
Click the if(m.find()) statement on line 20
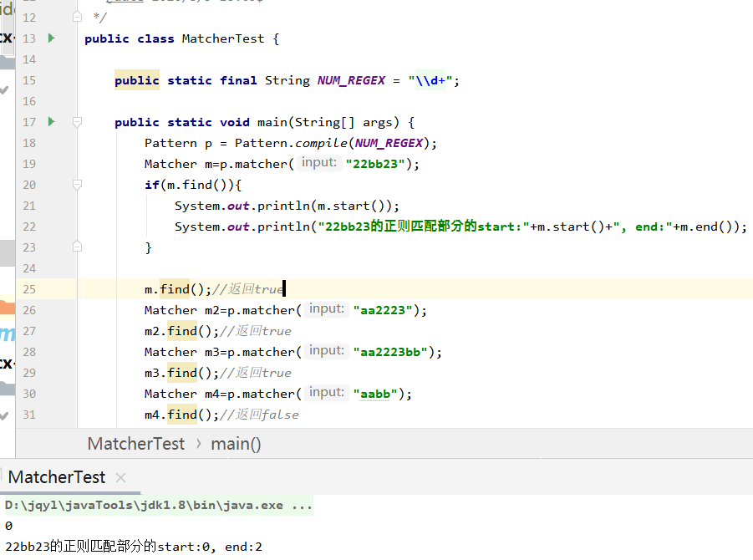193,185
